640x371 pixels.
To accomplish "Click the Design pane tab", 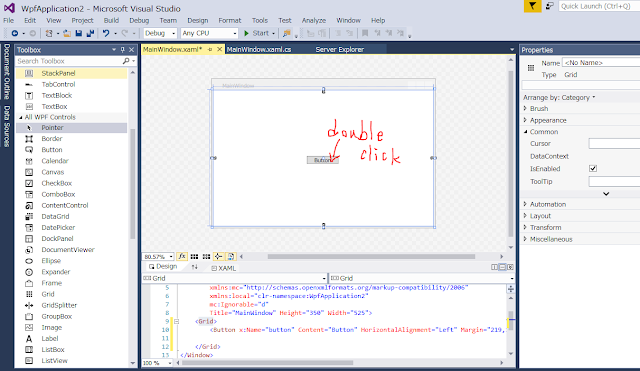I will coord(163,267).
